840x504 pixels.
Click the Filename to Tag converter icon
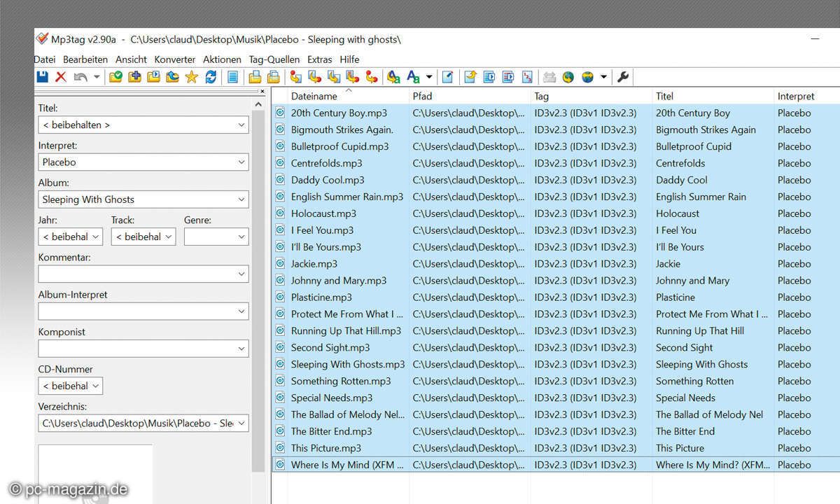coord(315,77)
